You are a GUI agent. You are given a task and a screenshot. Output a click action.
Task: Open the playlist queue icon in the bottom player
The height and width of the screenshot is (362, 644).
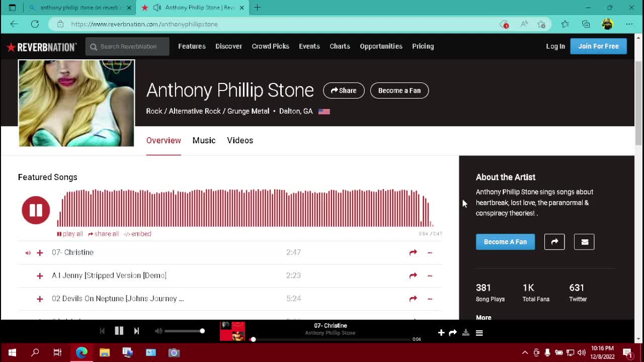click(x=479, y=332)
